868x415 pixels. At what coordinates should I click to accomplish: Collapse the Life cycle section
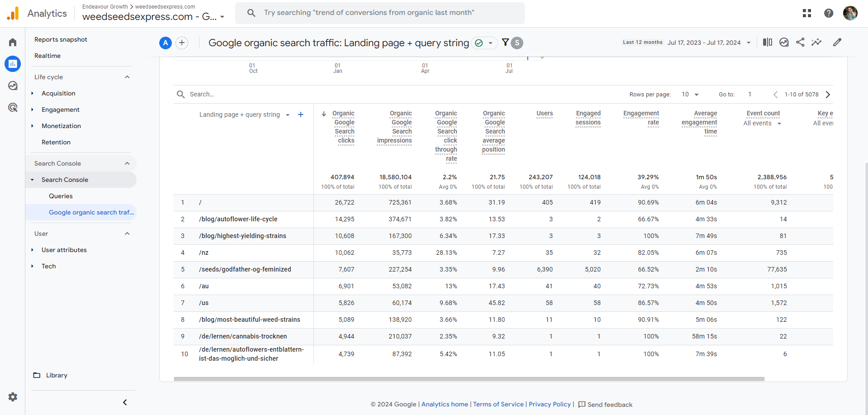point(127,77)
